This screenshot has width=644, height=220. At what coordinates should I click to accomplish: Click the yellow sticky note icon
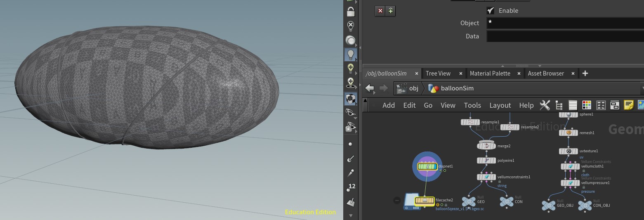pos(628,105)
